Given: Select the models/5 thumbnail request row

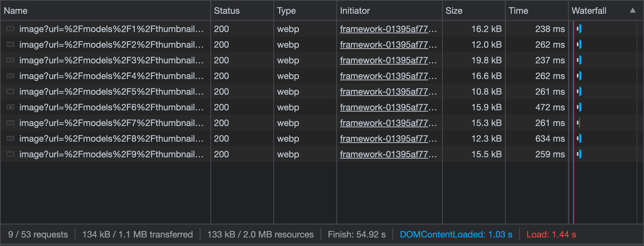Looking at the screenshot, I should (111, 92).
